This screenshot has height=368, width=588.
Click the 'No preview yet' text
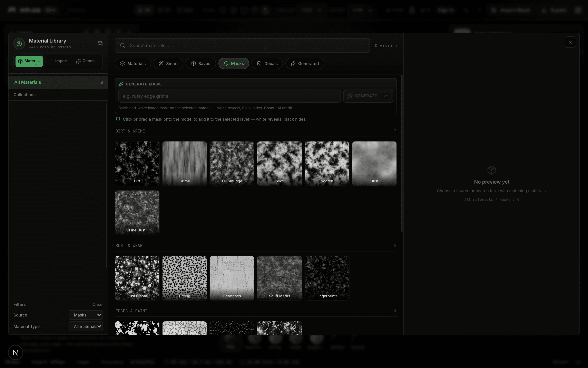tap(492, 182)
